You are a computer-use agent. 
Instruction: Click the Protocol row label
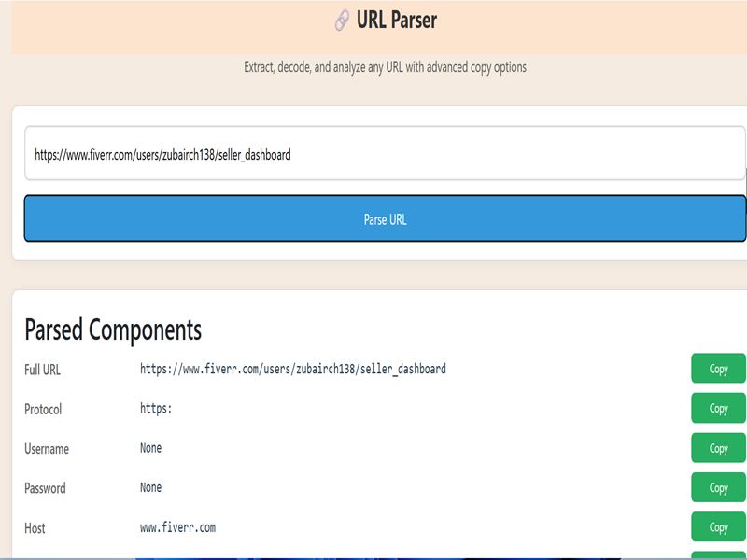[x=43, y=409]
